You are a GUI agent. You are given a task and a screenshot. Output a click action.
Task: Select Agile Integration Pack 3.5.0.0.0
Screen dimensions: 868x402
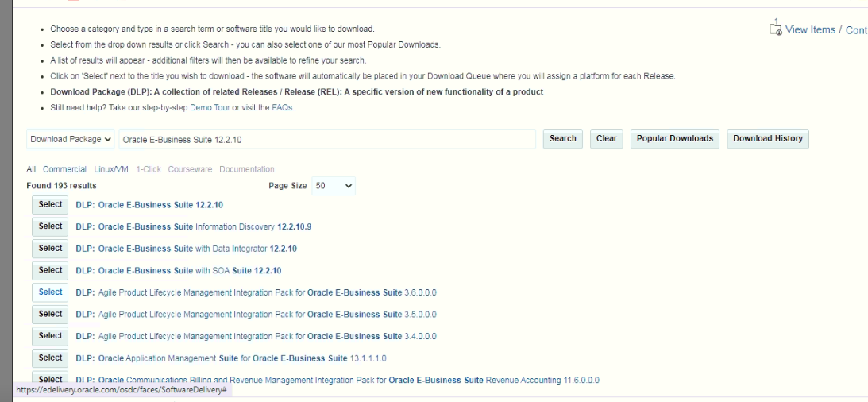[50, 314]
